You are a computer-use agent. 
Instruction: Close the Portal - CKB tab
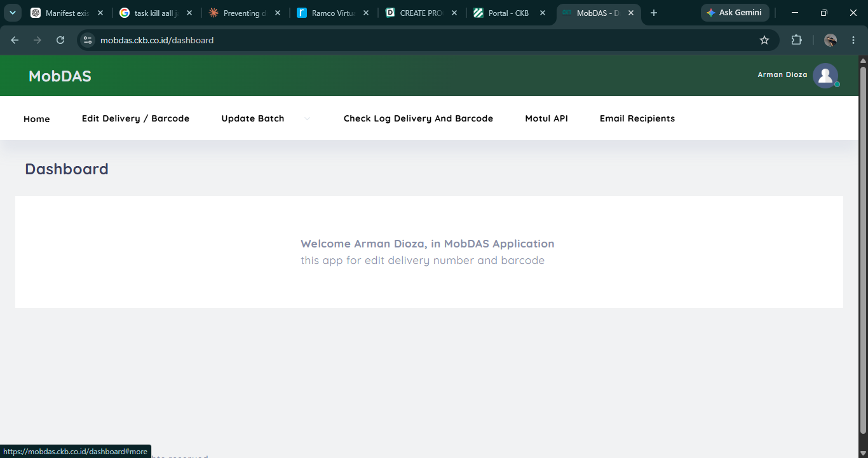[543, 13]
